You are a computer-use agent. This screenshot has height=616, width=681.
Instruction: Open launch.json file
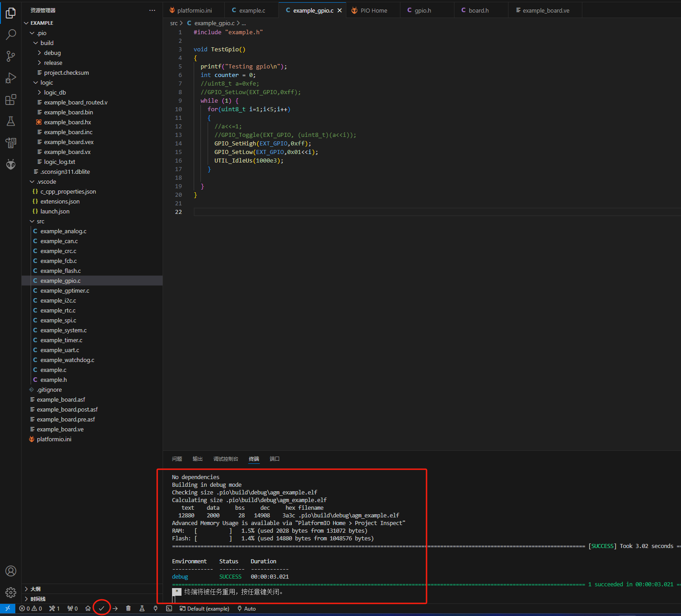[92, 211]
